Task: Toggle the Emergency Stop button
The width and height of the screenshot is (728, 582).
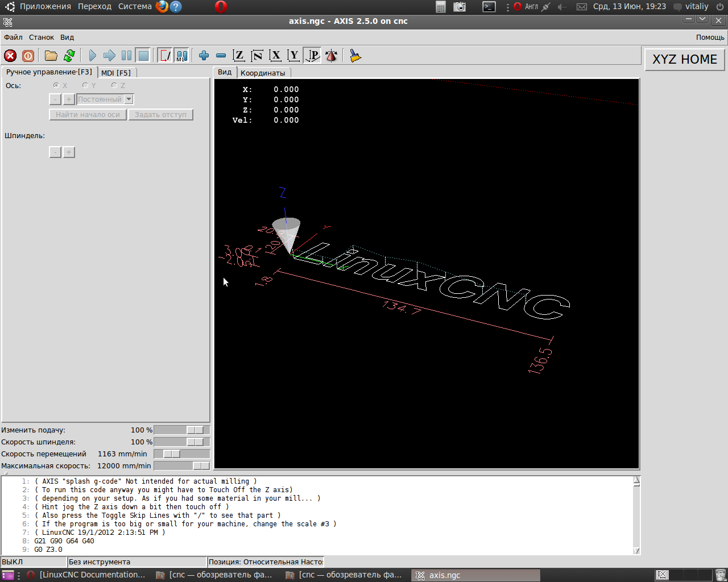Action: [10, 56]
